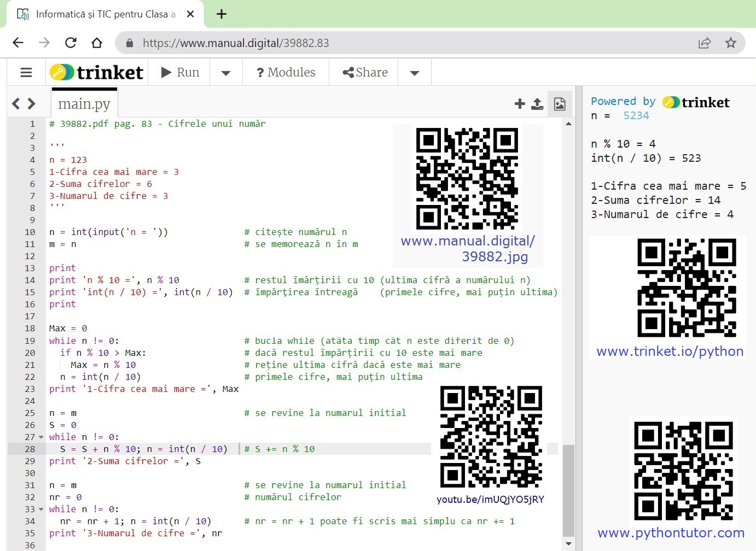Click the youtu.be/imUQjYO5jRY link
The width and height of the screenshot is (756, 551).
490,499
